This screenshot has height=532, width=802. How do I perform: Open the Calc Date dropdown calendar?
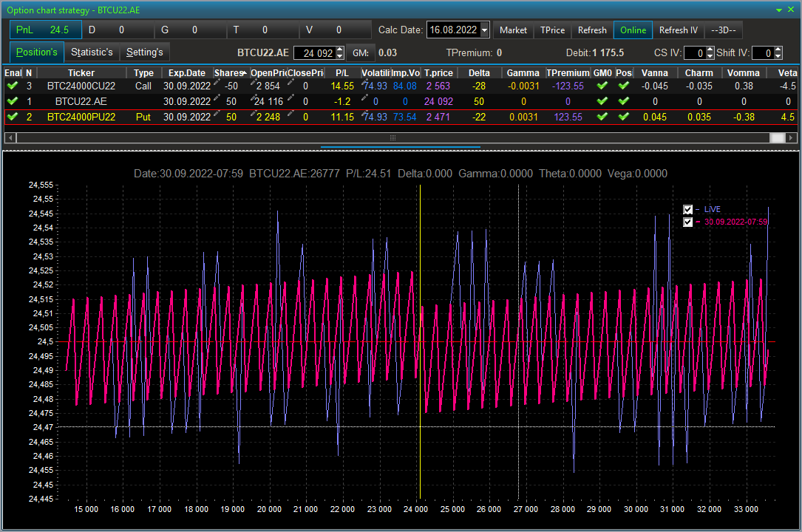(x=484, y=30)
